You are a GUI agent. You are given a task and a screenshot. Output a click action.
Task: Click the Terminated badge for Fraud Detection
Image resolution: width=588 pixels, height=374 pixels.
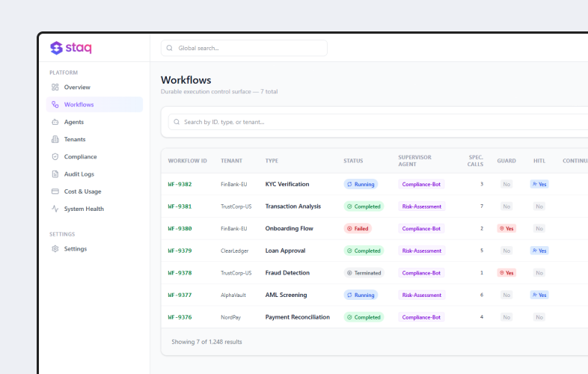[x=364, y=273]
